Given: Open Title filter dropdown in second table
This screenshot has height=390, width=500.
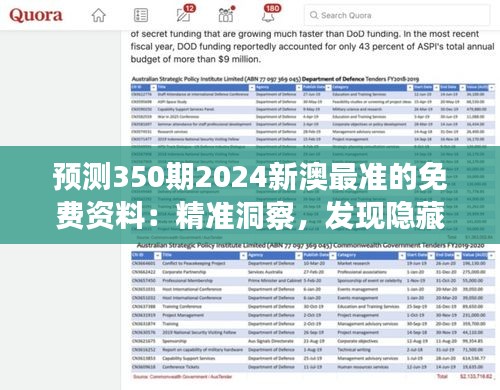Looking at the screenshot, I should (x=243, y=256).
